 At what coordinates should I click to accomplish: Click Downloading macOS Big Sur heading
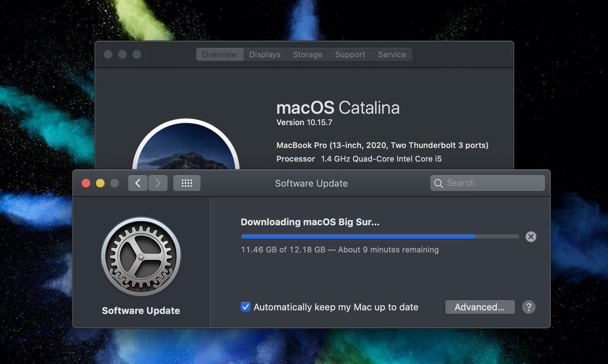click(x=310, y=222)
